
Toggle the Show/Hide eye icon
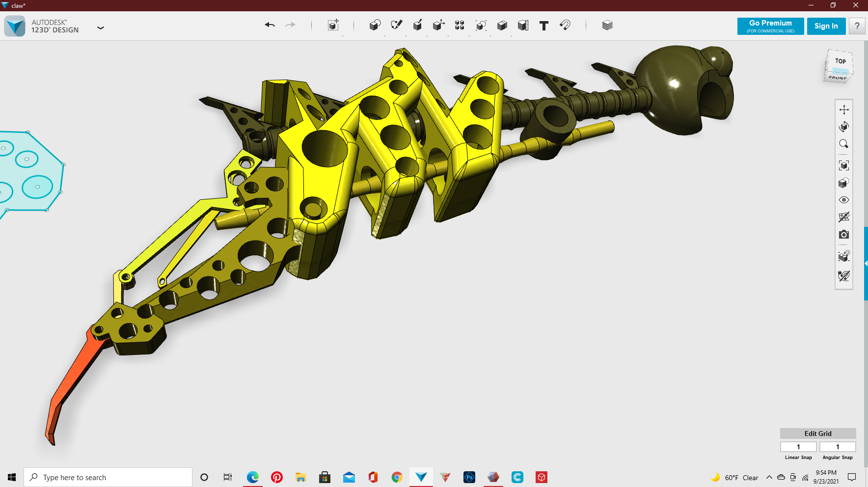[x=843, y=200]
